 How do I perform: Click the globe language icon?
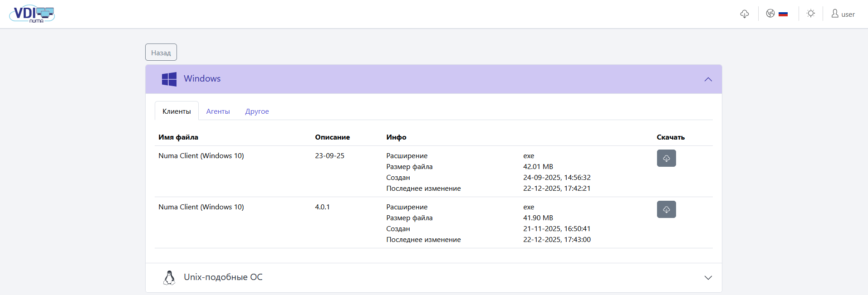(770, 14)
